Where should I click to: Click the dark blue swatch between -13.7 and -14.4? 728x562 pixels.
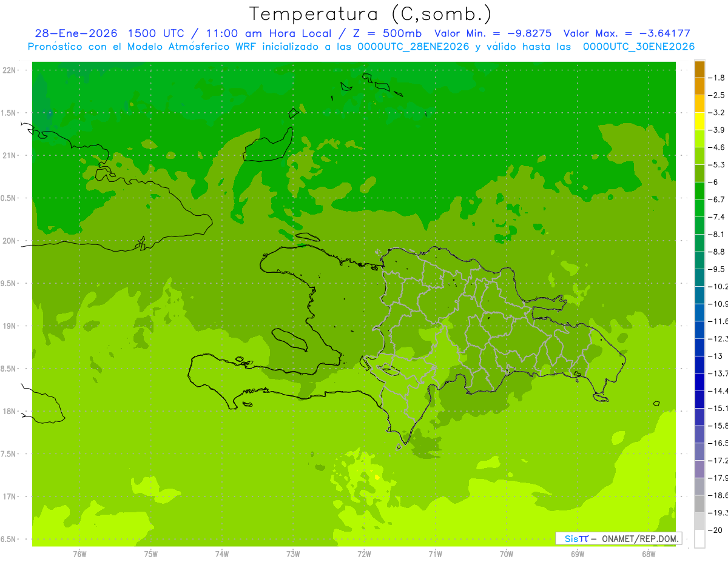(699, 382)
